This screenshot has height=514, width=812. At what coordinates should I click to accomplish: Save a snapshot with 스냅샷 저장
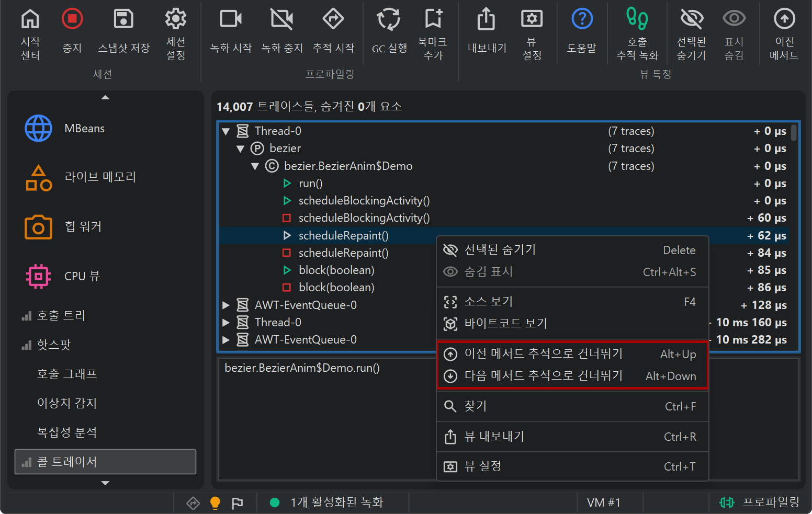(124, 31)
